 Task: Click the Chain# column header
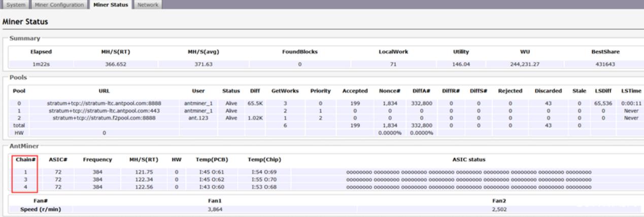pos(25,160)
